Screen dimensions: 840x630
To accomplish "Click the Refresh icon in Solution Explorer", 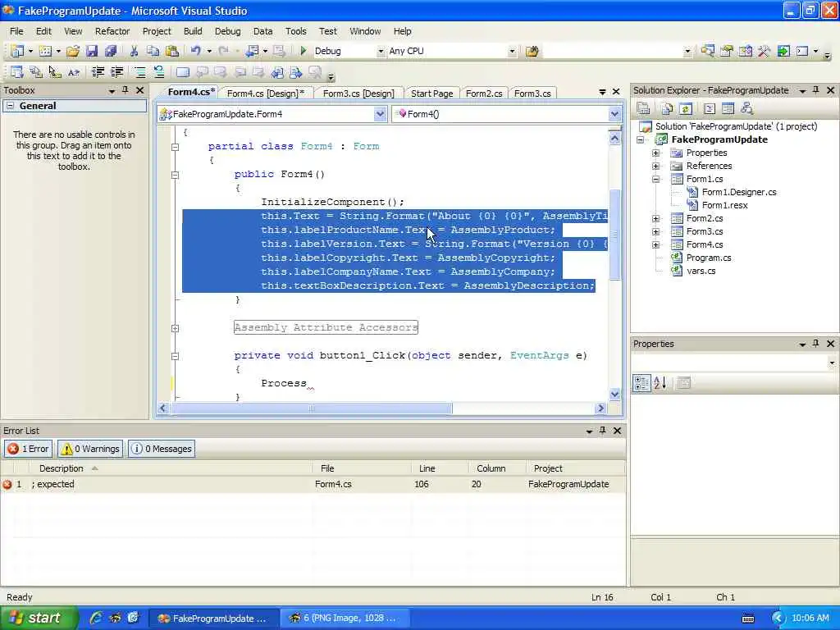I will tap(685, 109).
